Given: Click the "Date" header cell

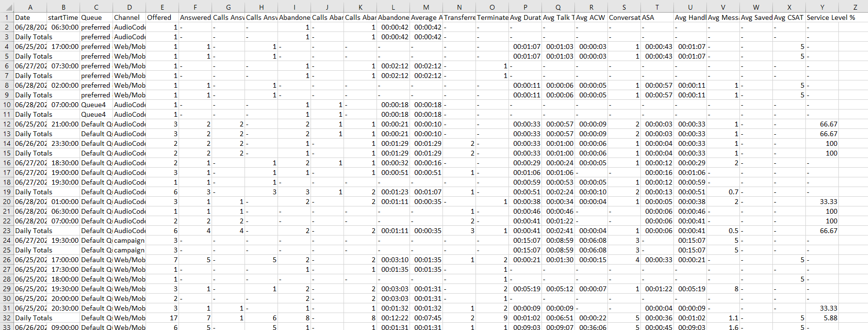Looking at the screenshot, I should coord(30,17).
